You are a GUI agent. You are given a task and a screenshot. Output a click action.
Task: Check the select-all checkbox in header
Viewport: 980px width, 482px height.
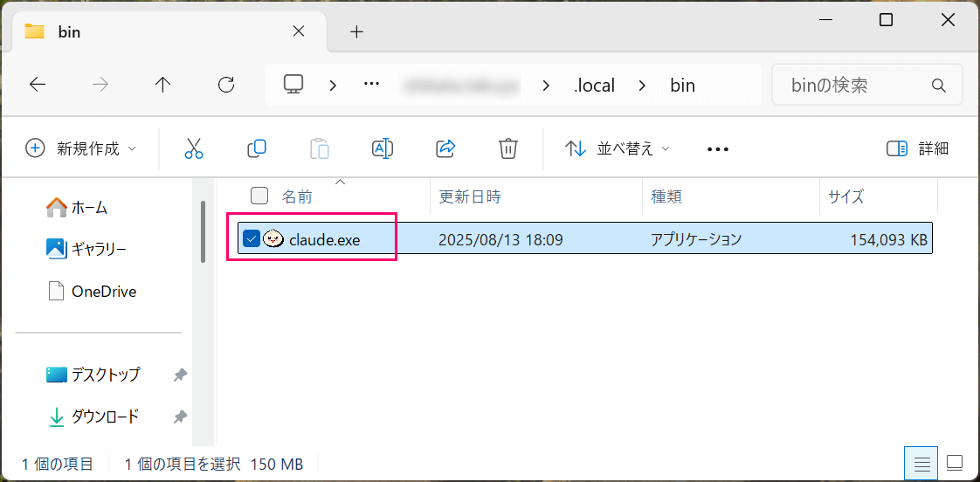pos(259,196)
